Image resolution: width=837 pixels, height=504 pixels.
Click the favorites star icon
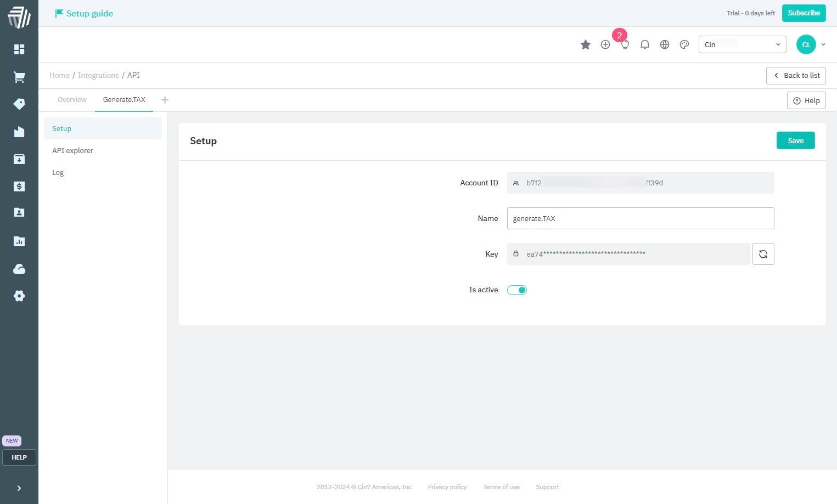pos(586,44)
